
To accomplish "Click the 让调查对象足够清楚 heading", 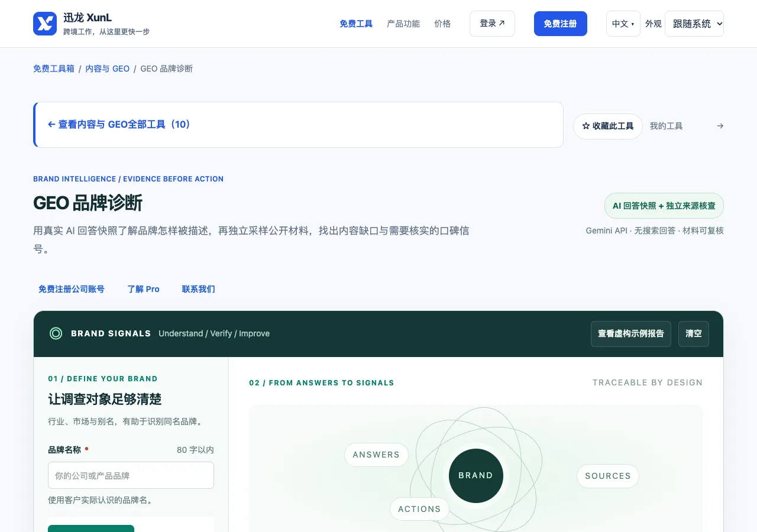I will coord(105,399).
